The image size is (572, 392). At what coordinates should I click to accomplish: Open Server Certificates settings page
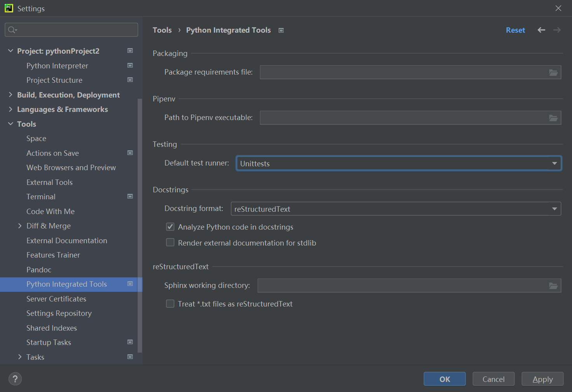click(x=56, y=299)
